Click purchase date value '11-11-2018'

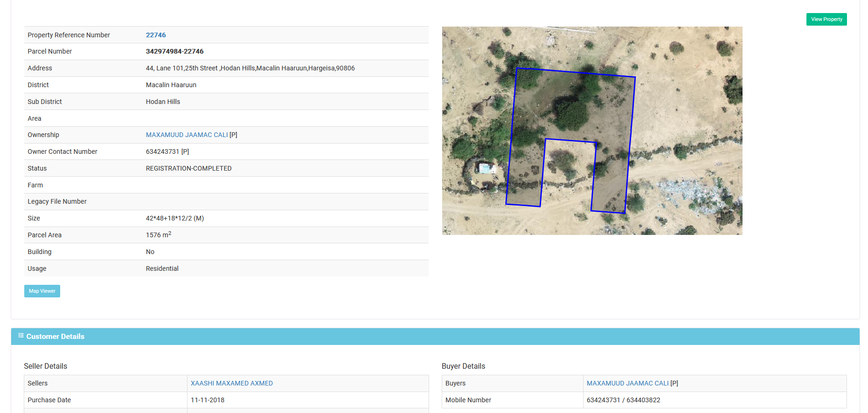coord(208,400)
